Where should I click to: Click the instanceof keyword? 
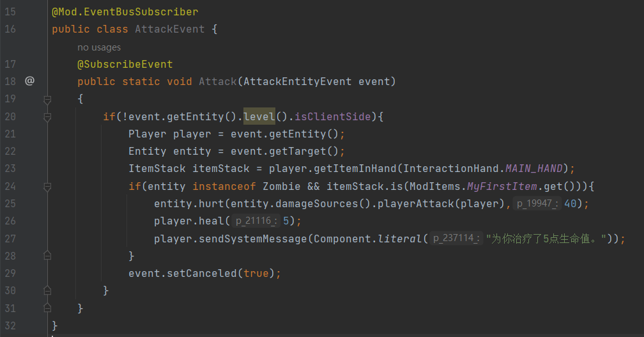point(224,186)
